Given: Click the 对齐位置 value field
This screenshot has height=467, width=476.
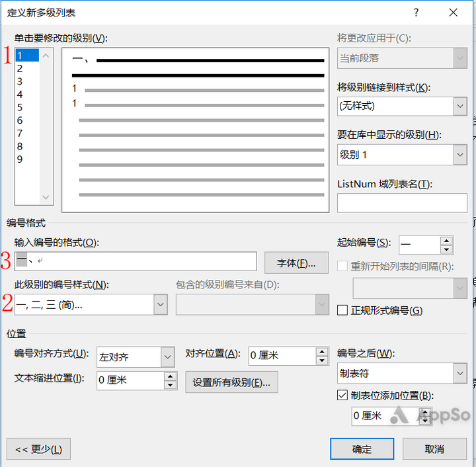Looking at the screenshot, I should tap(282, 356).
